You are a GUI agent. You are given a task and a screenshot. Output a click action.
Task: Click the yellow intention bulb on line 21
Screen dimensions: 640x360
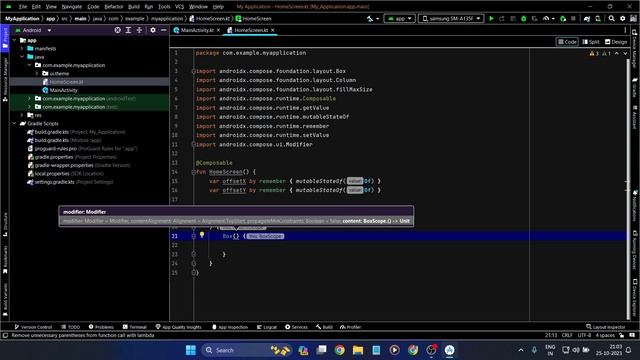coord(202,235)
